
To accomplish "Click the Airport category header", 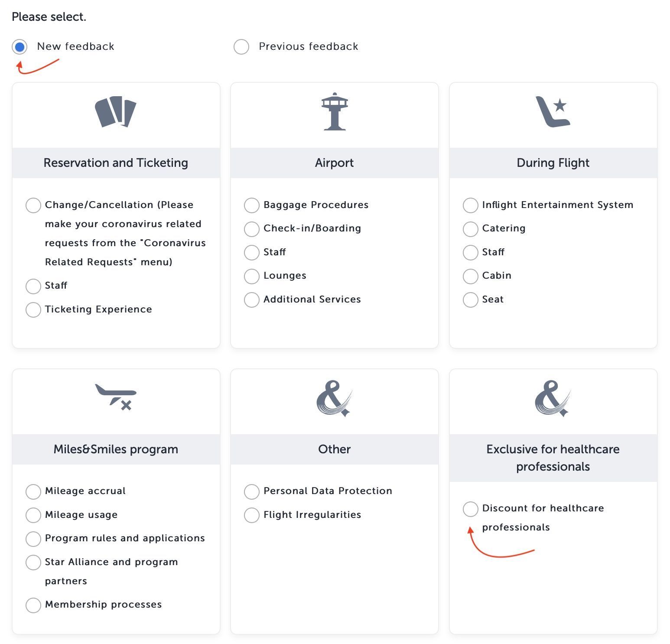I will click(335, 163).
